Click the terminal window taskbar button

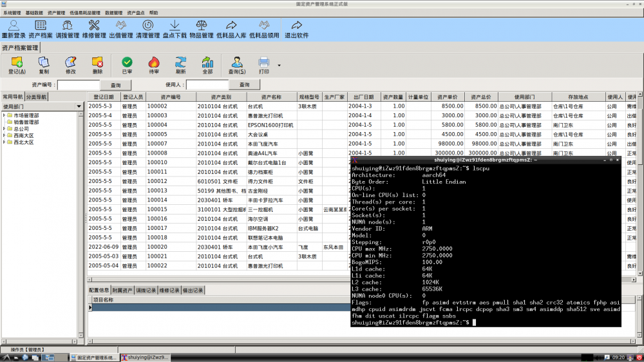(x=144, y=357)
